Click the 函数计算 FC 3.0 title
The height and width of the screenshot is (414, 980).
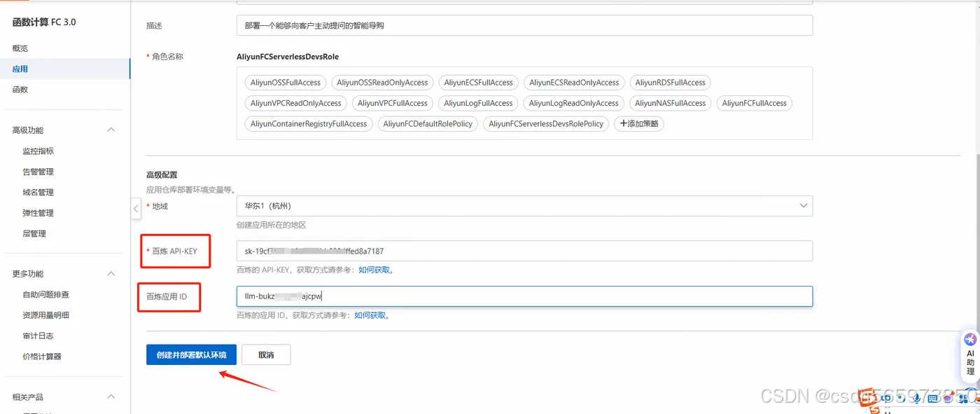pos(44,22)
